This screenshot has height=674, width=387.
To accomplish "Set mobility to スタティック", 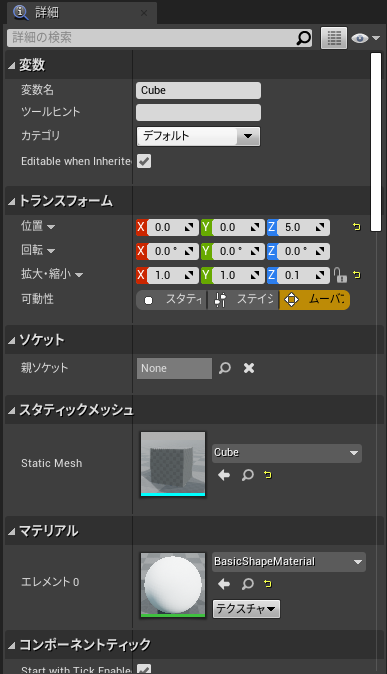I will coord(172,300).
